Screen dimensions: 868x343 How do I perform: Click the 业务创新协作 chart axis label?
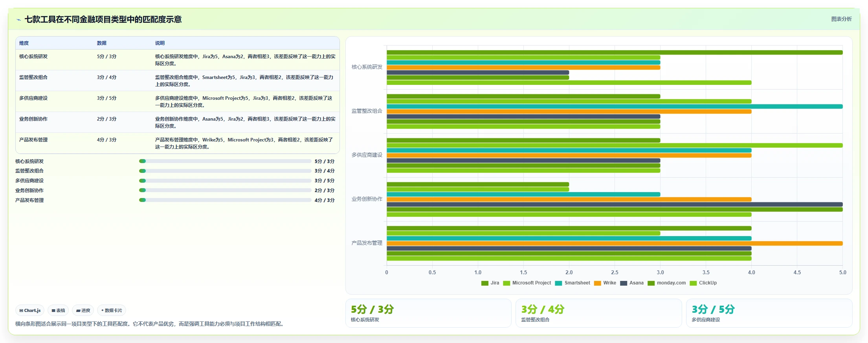click(x=367, y=199)
